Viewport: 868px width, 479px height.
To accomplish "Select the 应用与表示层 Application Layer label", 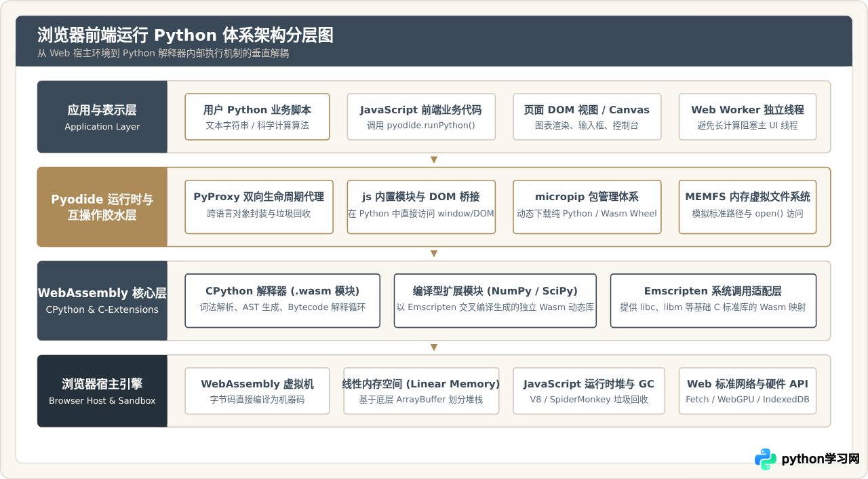I will 102,117.
